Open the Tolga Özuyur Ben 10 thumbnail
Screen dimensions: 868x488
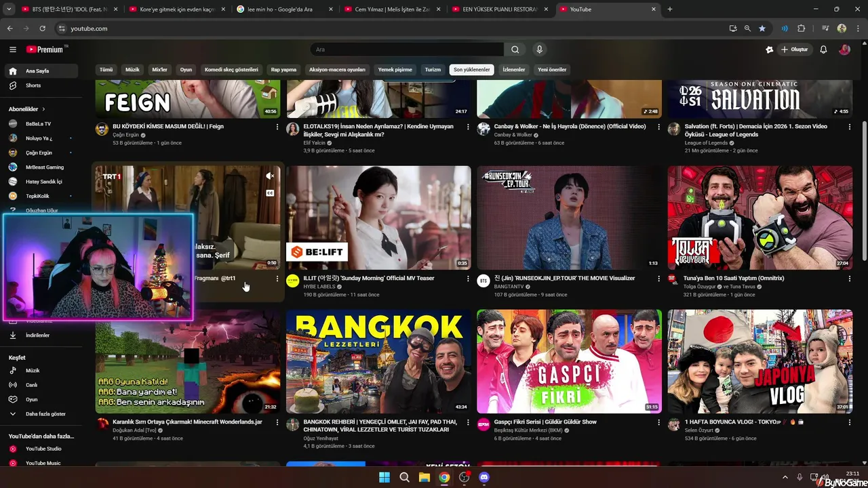760,218
